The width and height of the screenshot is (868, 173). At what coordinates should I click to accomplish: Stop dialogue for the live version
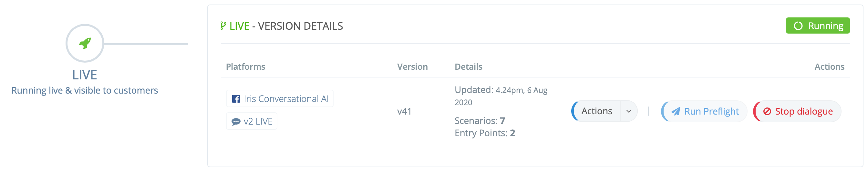pyautogui.click(x=797, y=111)
